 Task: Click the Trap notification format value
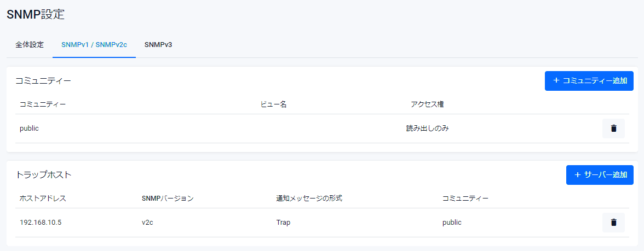click(283, 223)
